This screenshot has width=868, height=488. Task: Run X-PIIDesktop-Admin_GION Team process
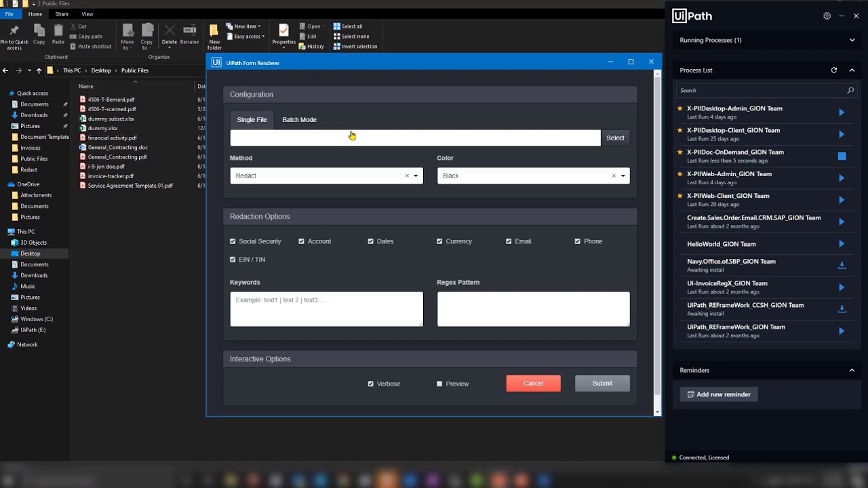[842, 113]
